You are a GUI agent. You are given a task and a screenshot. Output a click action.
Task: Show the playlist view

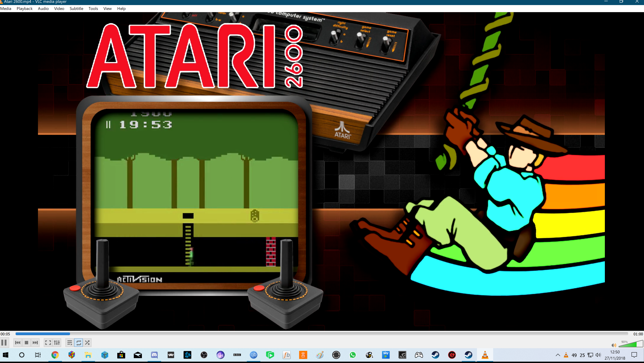tap(70, 342)
